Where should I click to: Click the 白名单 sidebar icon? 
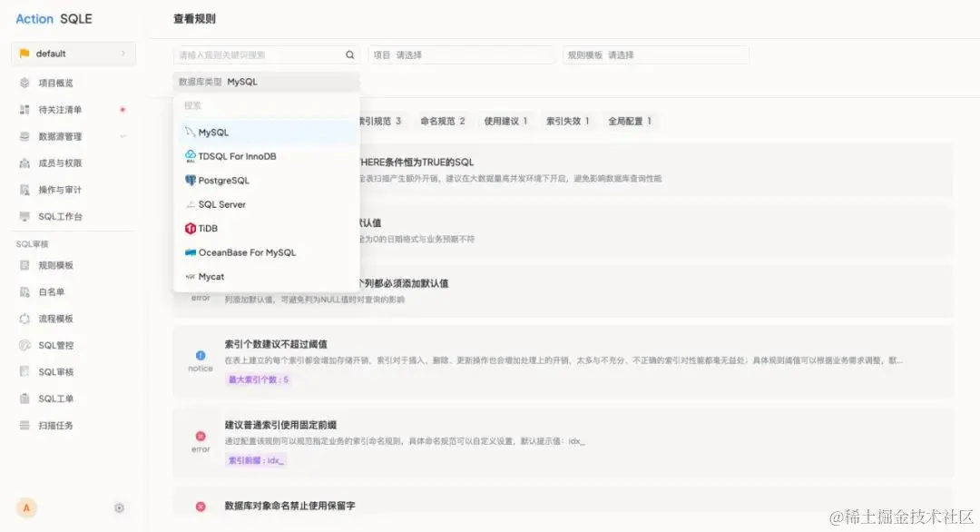[24, 292]
